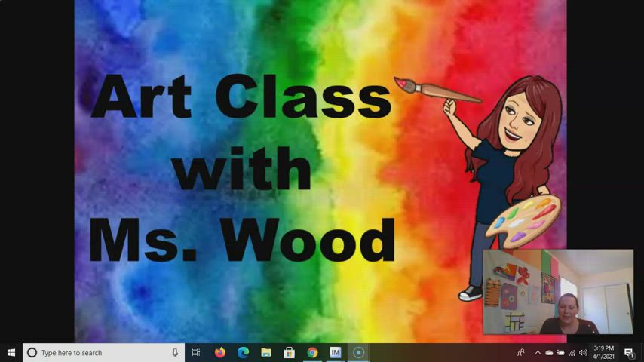Open Wi-Fi network settings flyout

(x=572, y=352)
